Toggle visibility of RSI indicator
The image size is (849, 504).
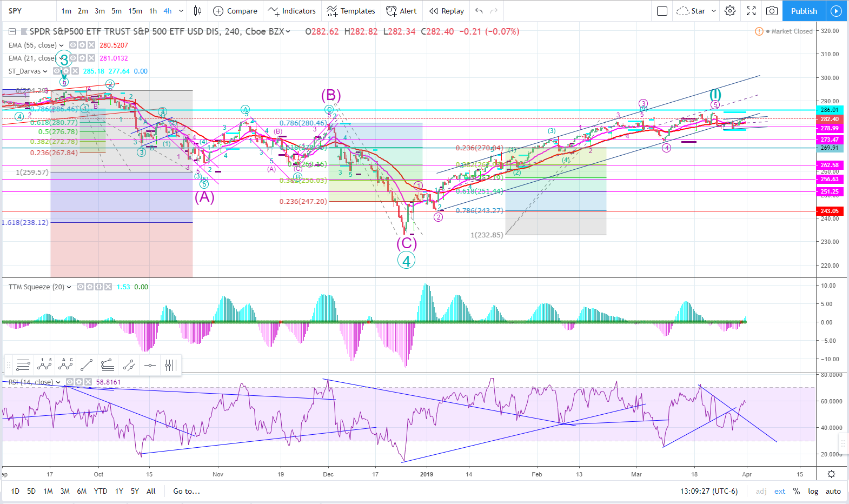[69, 382]
